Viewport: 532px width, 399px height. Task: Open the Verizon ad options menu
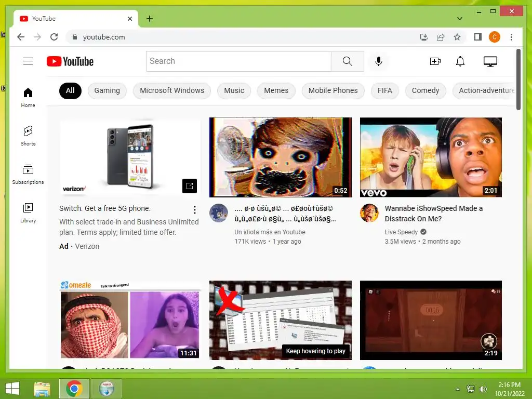point(195,210)
